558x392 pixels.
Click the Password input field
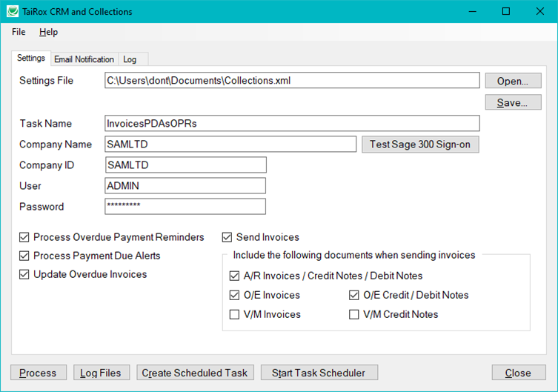pos(185,206)
